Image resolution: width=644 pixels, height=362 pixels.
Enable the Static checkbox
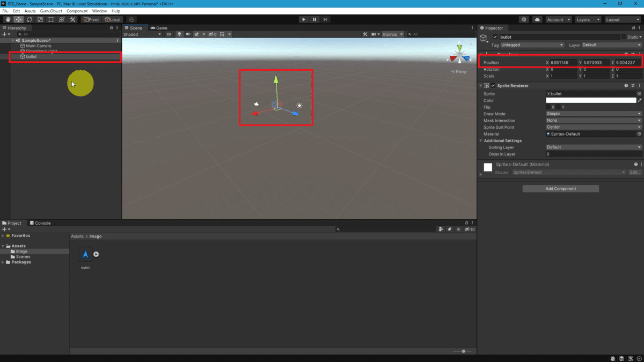click(624, 37)
